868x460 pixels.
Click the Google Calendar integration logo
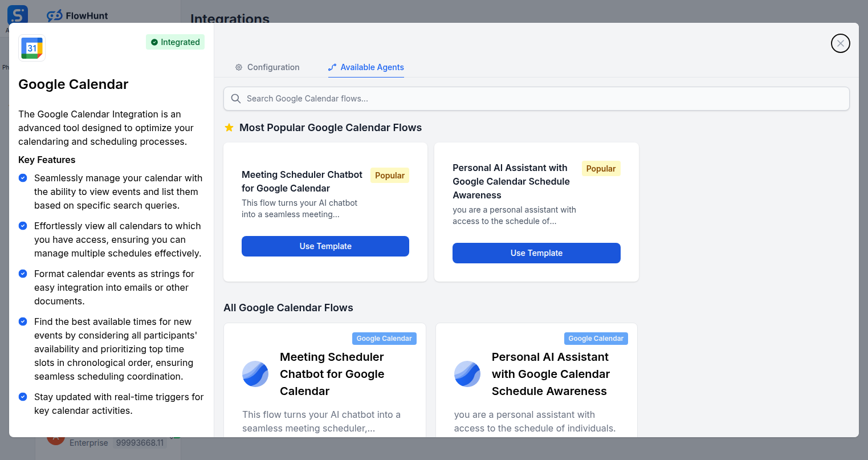tap(31, 48)
